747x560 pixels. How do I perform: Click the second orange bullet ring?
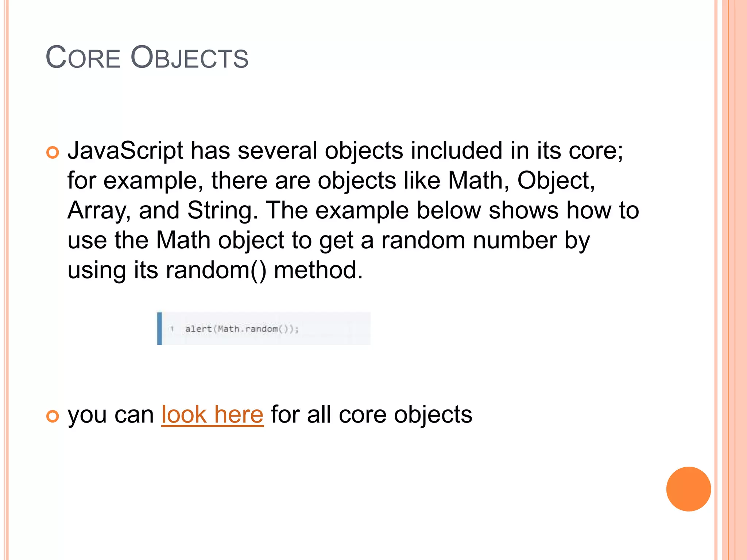[x=53, y=416]
